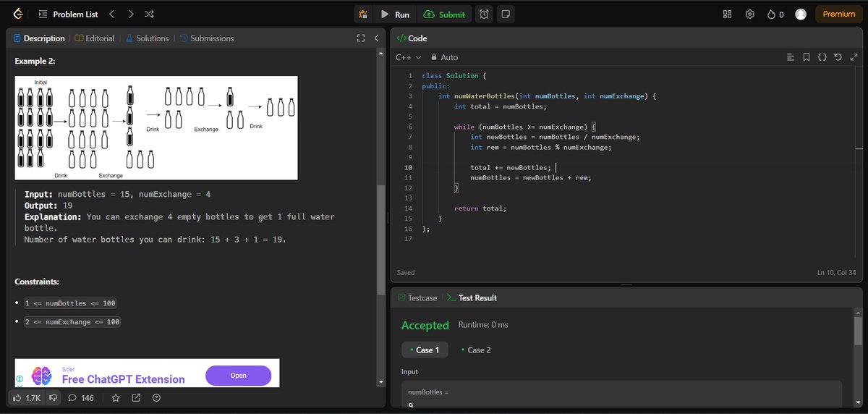Open the C++ language dropdown
The width and height of the screenshot is (868, 414).
pyautogui.click(x=408, y=57)
